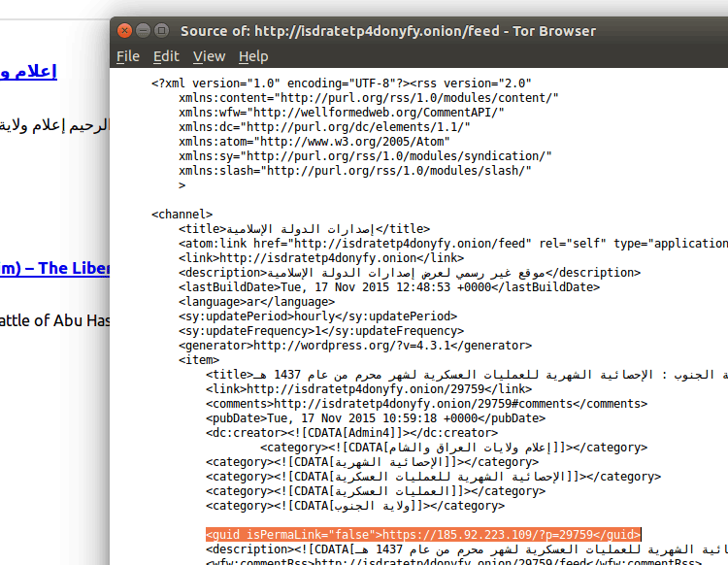The image size is (728, 565).
Task: Click the generator wordpress.org line
Action: click(x=355, y=346)
